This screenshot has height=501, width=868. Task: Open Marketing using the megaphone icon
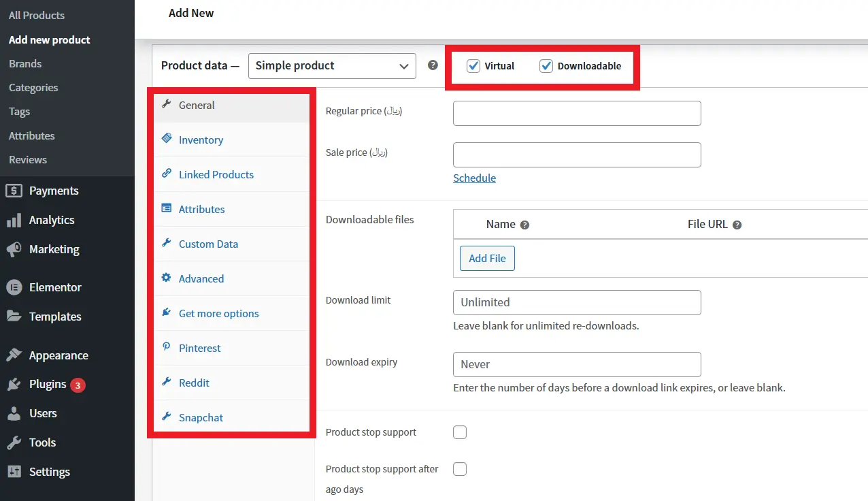14,249
